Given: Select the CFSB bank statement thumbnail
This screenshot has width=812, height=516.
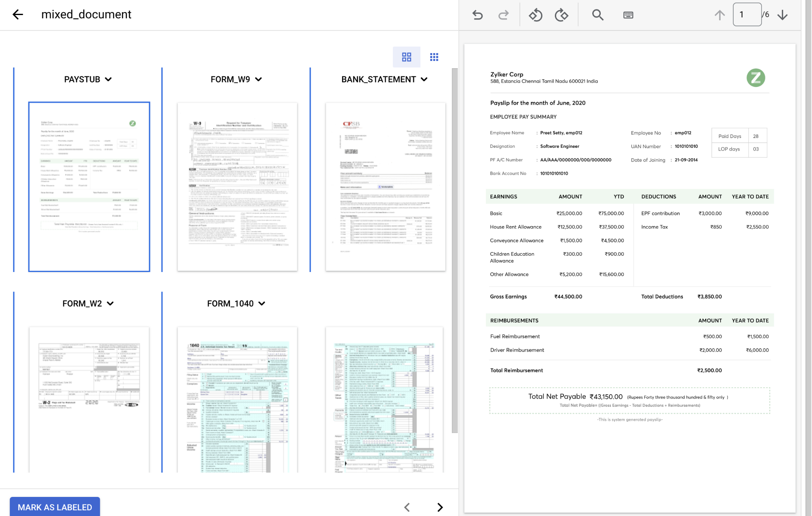Looking at the screenshot, I should (385, 187).
